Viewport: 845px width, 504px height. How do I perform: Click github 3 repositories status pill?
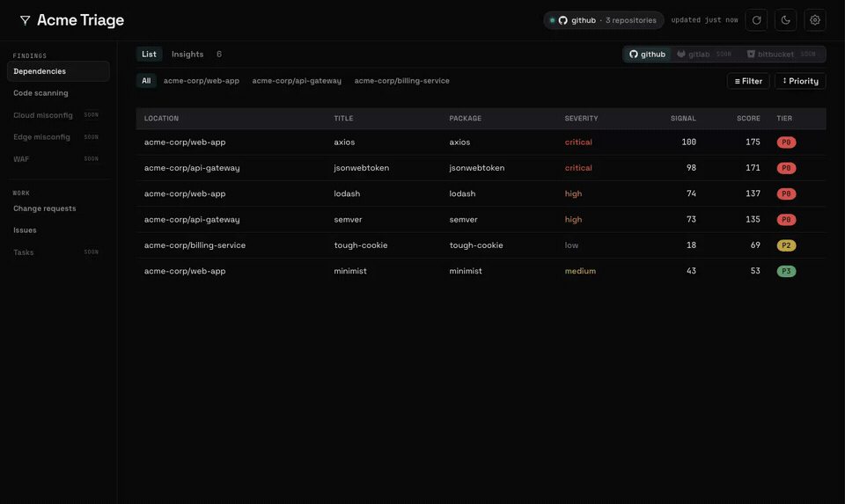(603, 20)
